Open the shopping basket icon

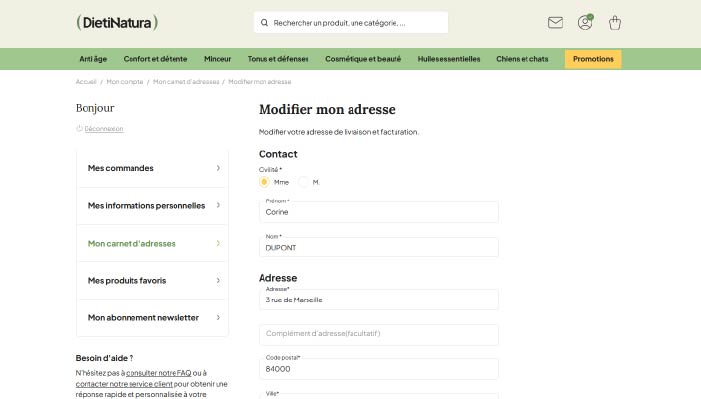[615, 23]
